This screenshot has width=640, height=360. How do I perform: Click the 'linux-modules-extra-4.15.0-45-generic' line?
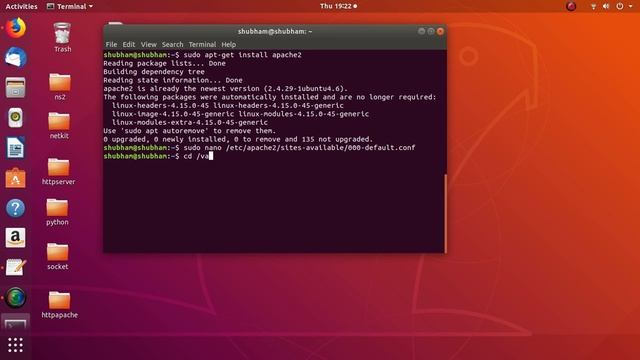point(190,122)
